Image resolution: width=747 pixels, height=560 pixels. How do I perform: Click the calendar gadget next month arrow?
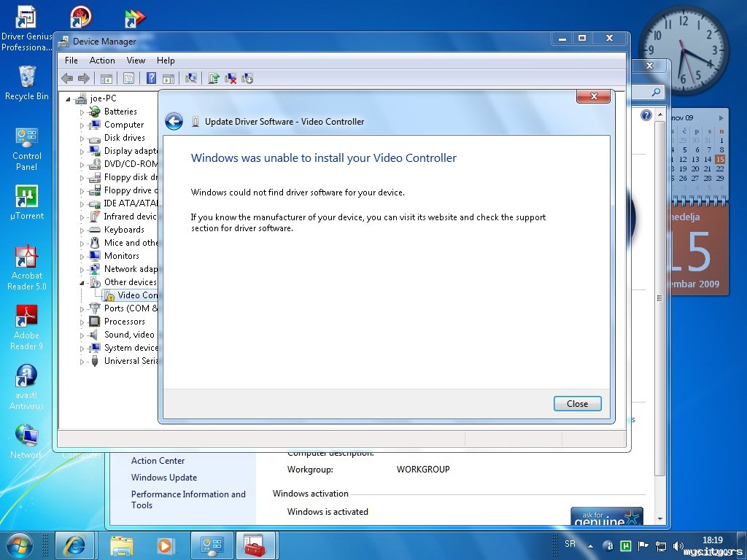click(721, 117)
